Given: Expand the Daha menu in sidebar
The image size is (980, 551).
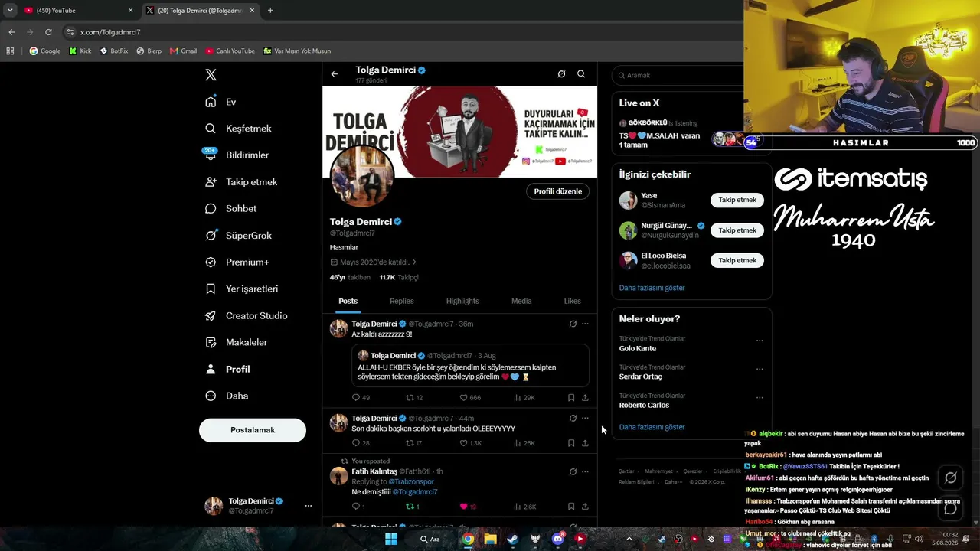Looking at the screenshot, I should (x=227, y=396).
